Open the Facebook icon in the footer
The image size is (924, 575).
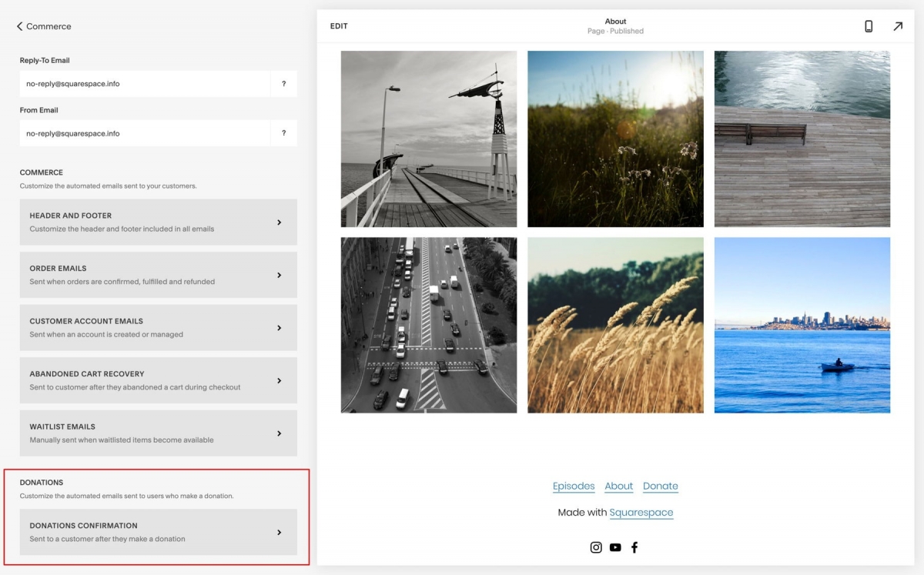[x=634, y=547]
